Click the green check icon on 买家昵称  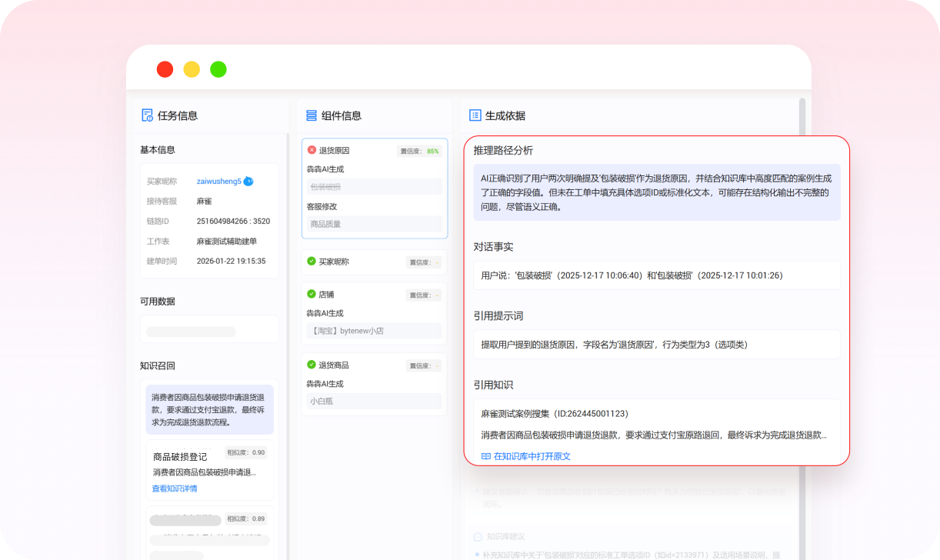point(312,262)
